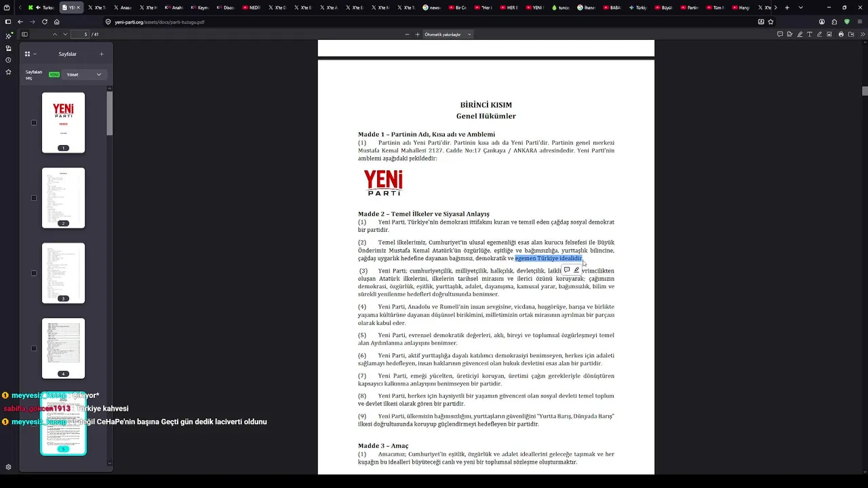The image size is (868, 488).
Task: Tick checkbox beside page 2 thumbnail
Action: (34, 198)
